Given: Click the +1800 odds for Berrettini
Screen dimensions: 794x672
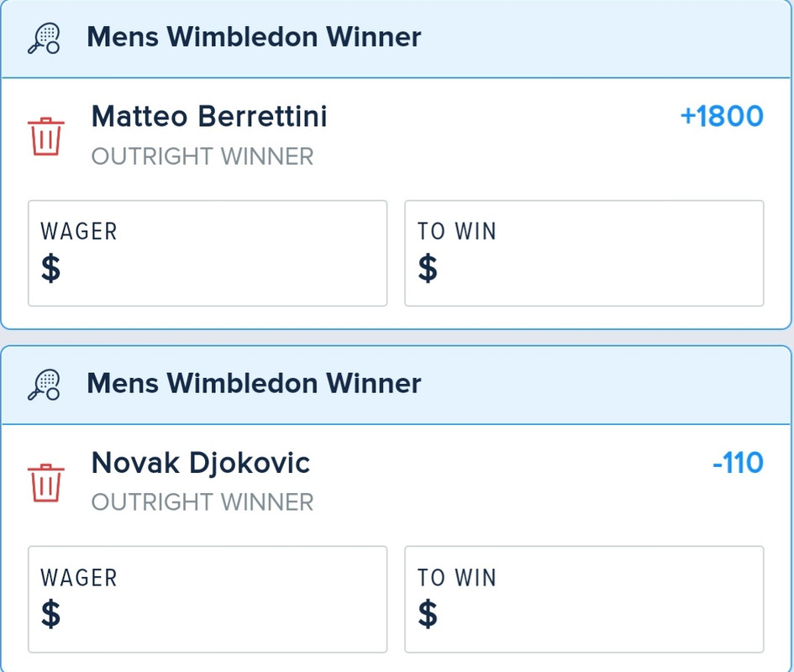Looking at the screenshot, I should coord(722,116).
